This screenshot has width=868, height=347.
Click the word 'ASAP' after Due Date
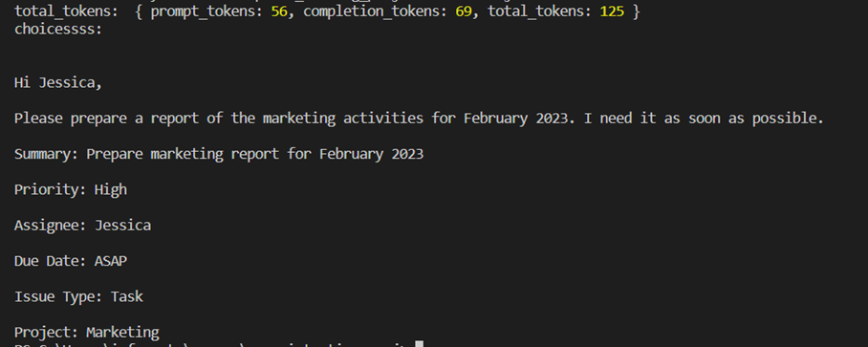point(111,261)
